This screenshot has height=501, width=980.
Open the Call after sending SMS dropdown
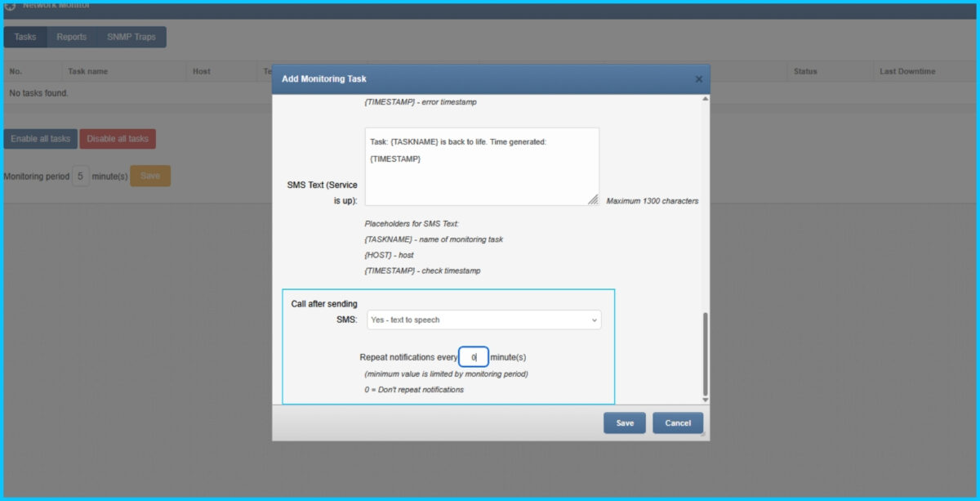pos(483,320)
